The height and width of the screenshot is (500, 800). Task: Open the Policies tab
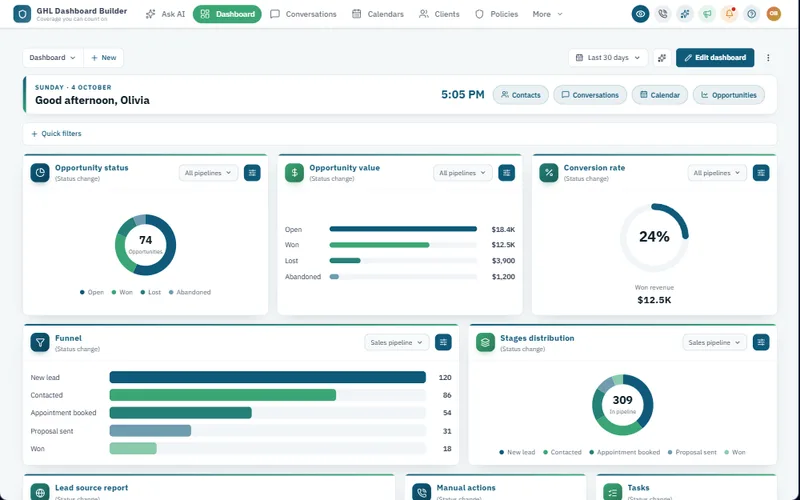pyautogui.click(x=496, y=14)
